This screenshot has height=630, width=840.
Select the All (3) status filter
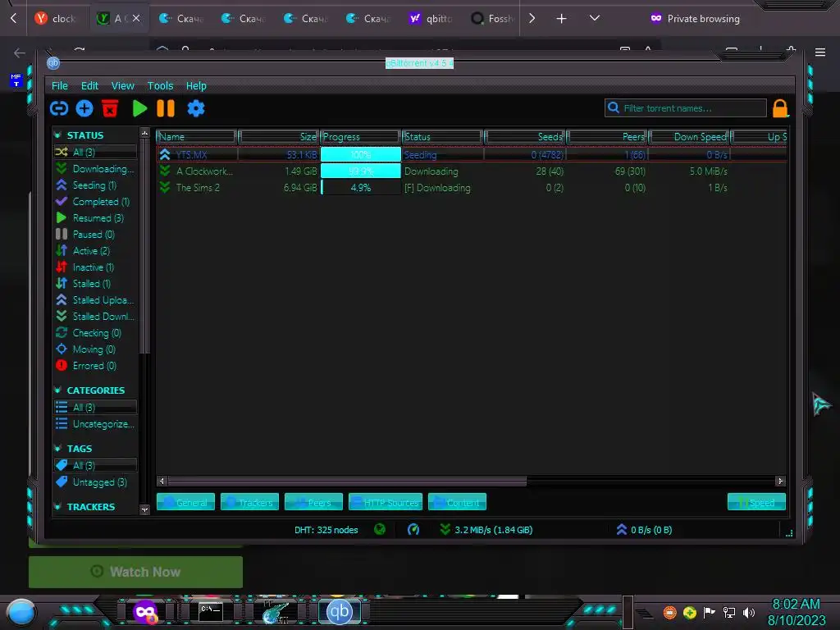pos(95,152)
